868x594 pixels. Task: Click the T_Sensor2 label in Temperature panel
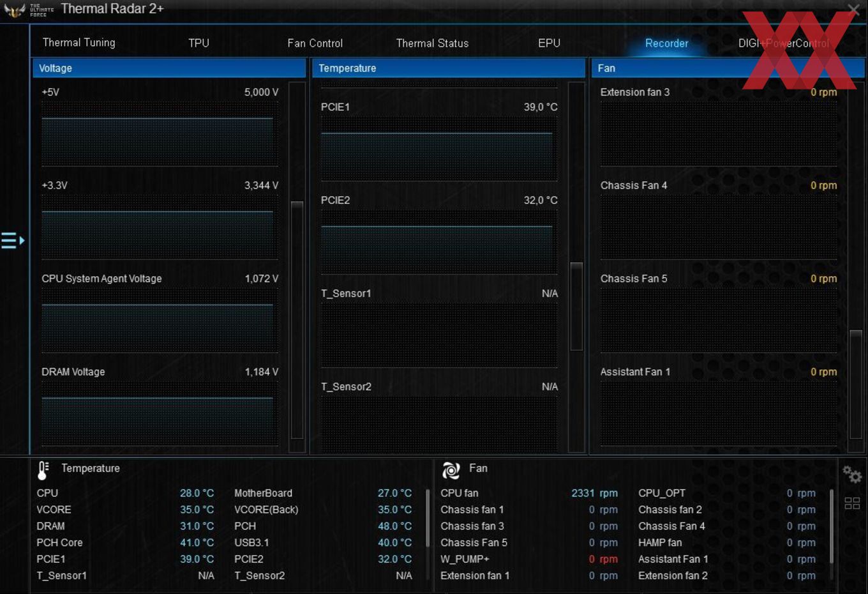(346, 386)
